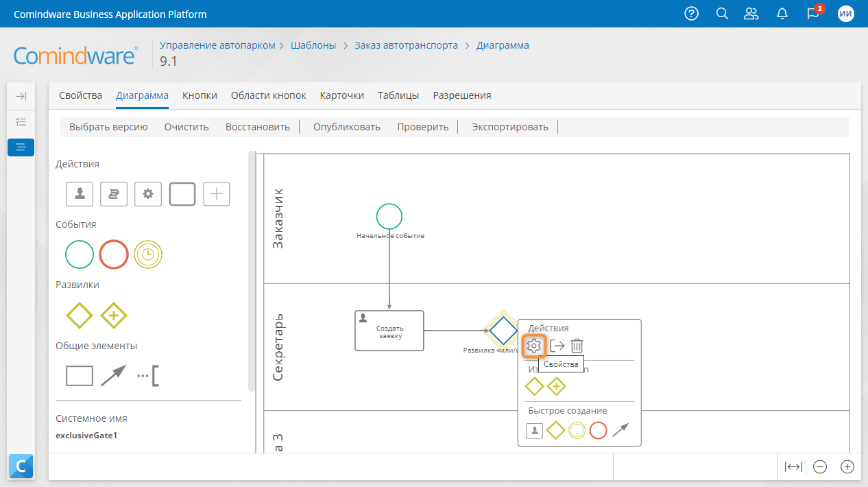The image size is (868, 487).
Task: Switch to the Кнопки tab
Action: point(200,95)
